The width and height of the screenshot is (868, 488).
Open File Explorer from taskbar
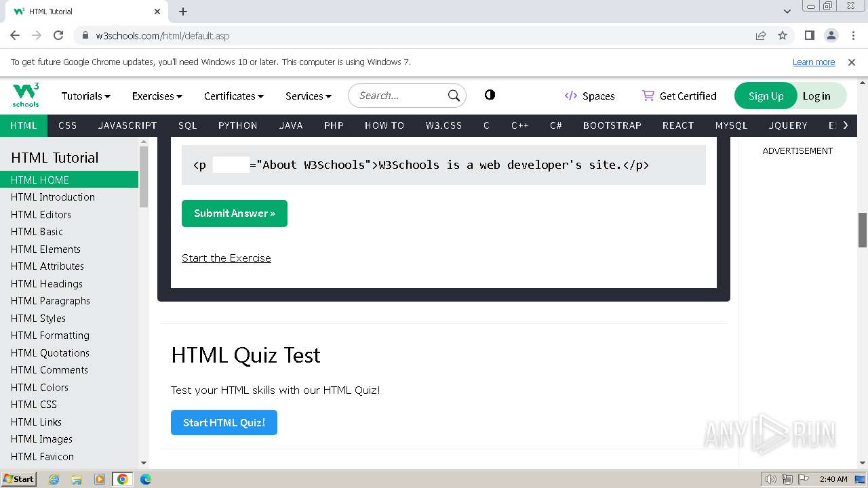tap(77, 479)
